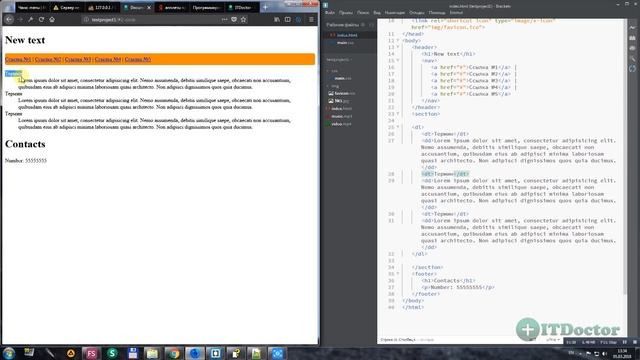Reload the current Firefox page
The width and height of the screenshot is (640, 360).
tap(41, 19)
